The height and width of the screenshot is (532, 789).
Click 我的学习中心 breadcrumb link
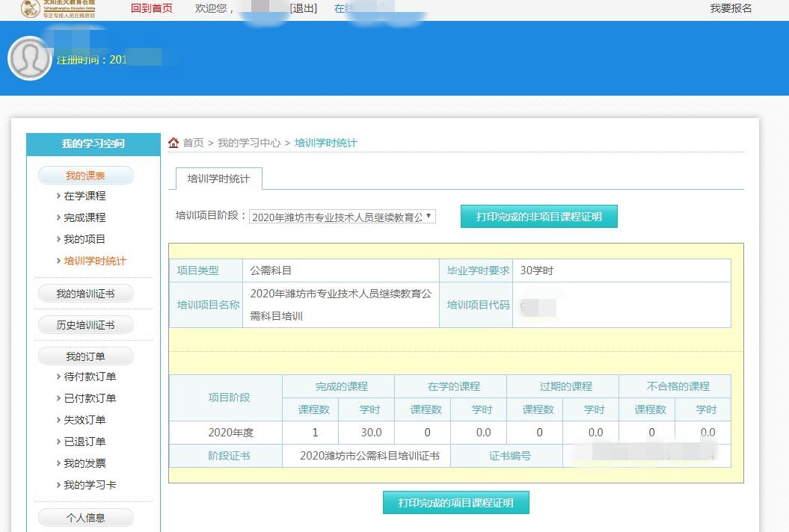click(x=249, y=143)
